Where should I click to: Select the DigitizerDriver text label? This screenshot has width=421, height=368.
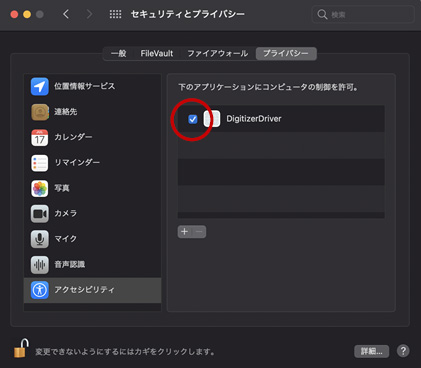click(254, 119)
